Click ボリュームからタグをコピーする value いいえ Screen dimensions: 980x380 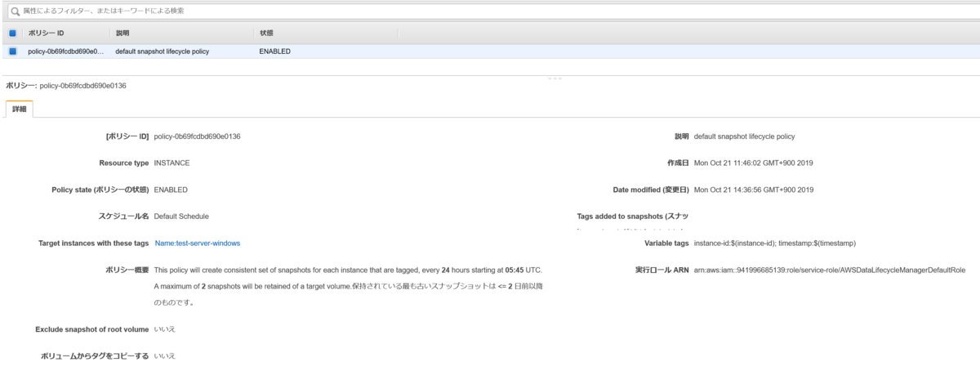coord(164,356)
